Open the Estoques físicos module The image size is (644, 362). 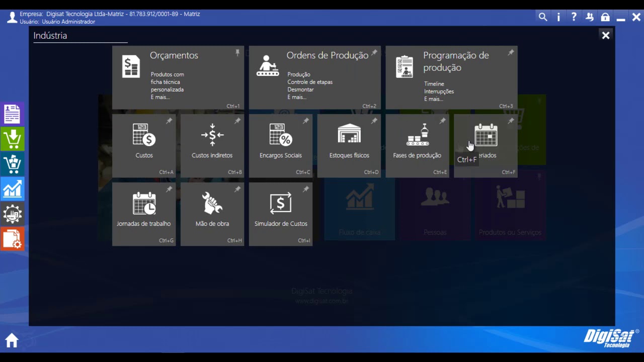pos(349,146)
